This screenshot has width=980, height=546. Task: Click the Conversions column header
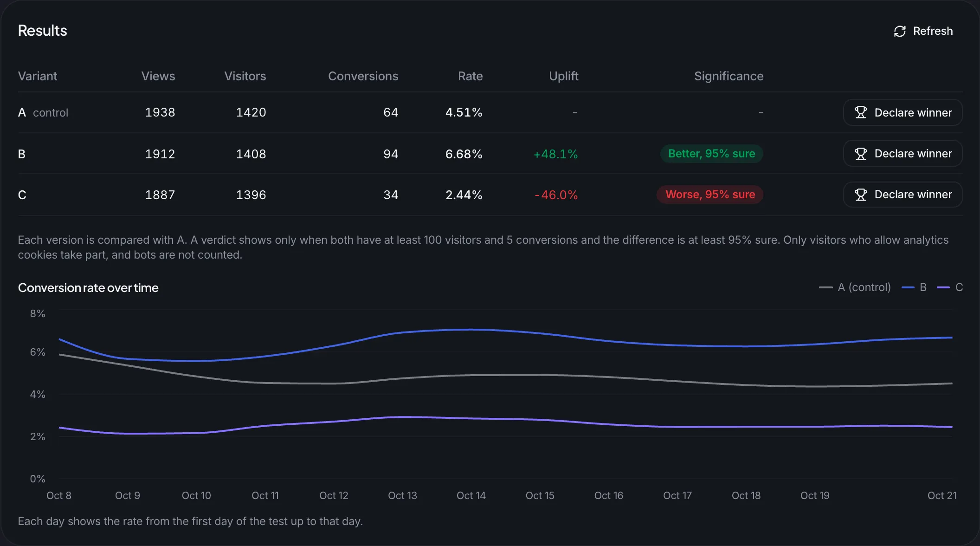pos(363,76)
